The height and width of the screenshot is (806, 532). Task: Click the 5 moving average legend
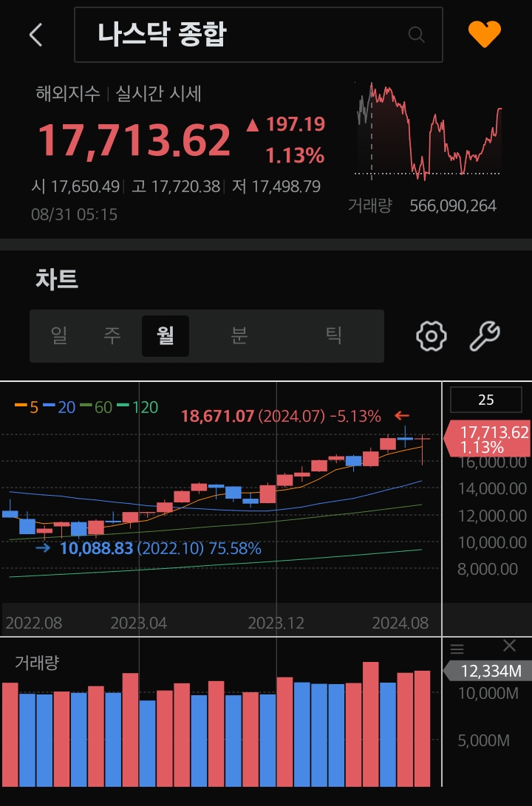click(27, 407)
